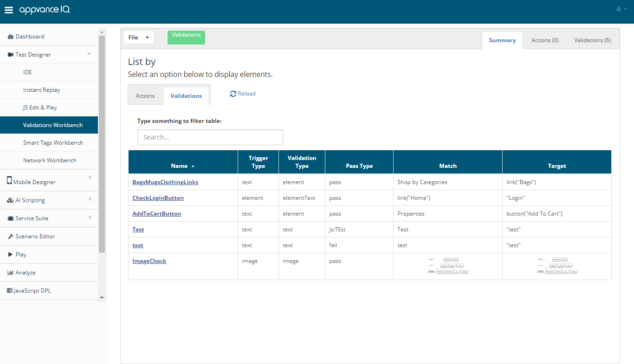Expand the Service Suite section chevron
Screen dimensions: 634x364
pyautogui.click(x=90, y=217)
